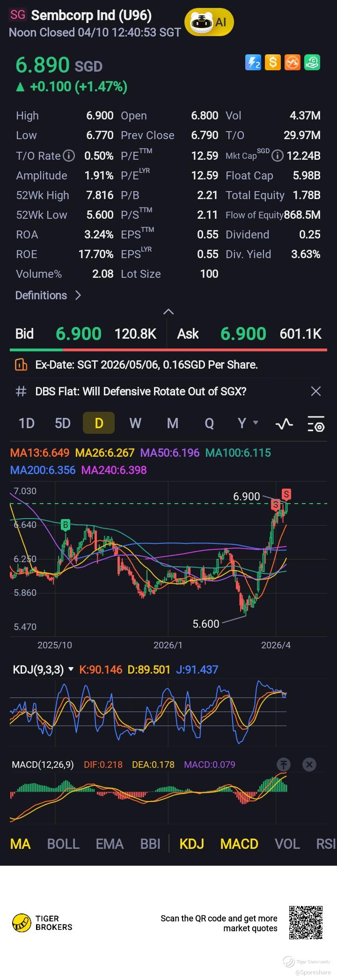Tap the upper red S sell marker
Screen dimensions: 337x980
tap(286, 494)
